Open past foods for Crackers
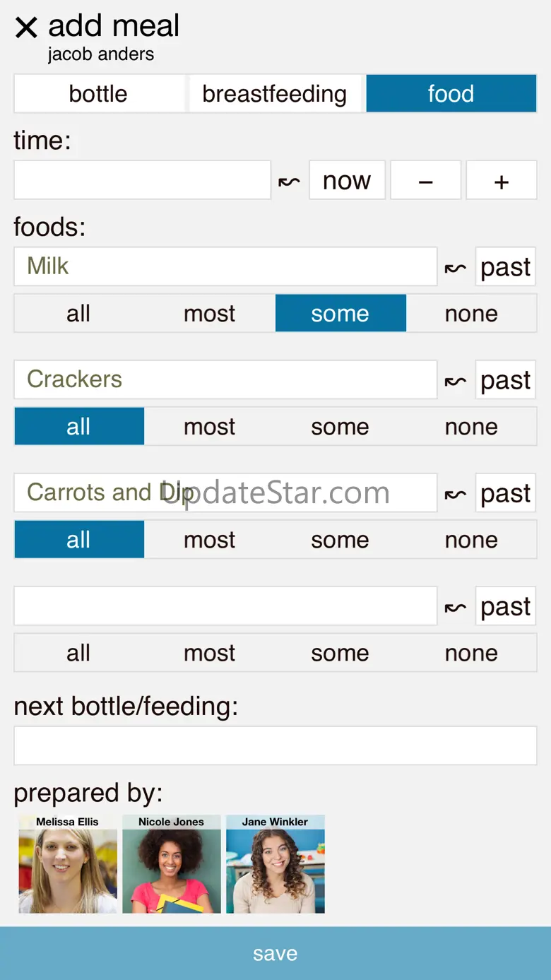Screen dimensions: 551x980 [x=505, y=380]
